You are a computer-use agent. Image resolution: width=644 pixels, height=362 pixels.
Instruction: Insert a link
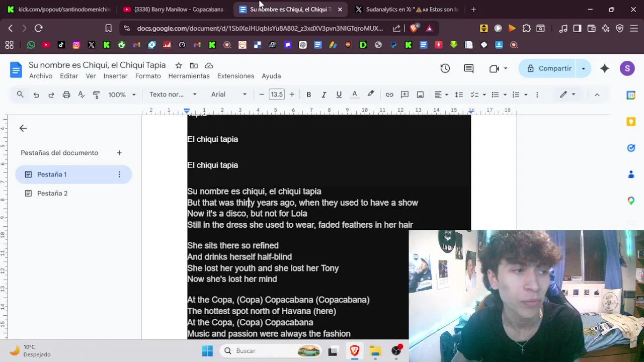pos(389,95)
